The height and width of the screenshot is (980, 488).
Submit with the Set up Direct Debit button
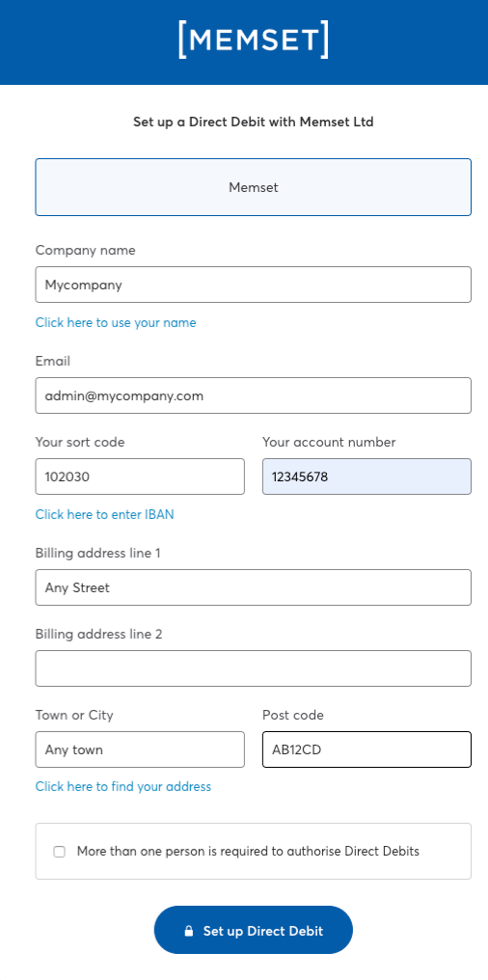pos(253,930)
